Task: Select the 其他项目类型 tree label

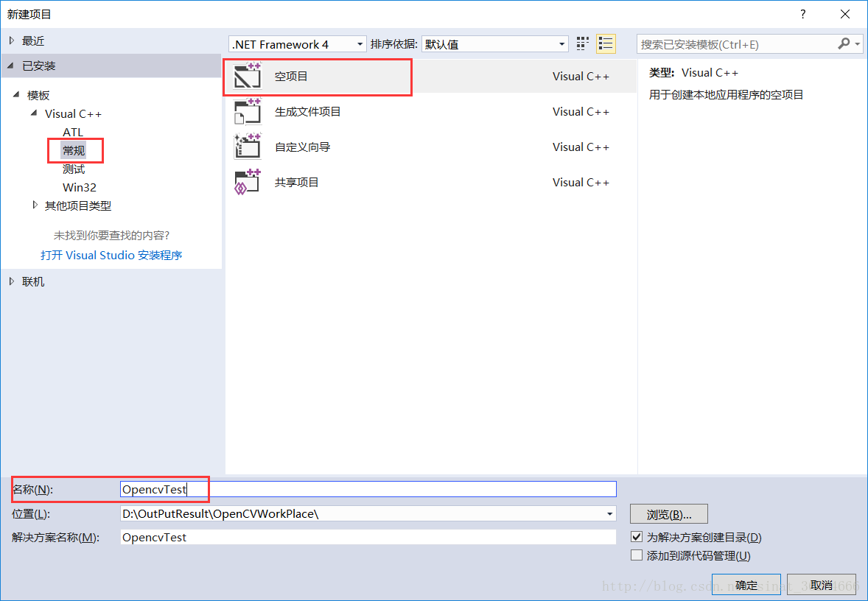Action: (x=78, y=205)
